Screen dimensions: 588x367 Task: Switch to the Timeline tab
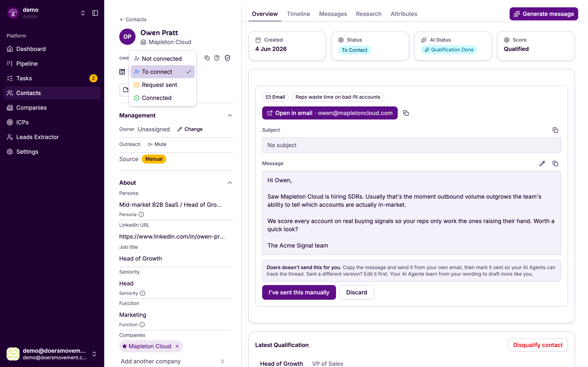(x=298, y=14)
